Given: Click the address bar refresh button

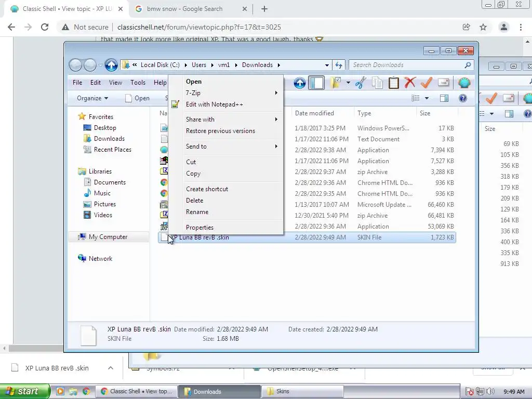Looking at the screenshot, I should point(339,65).
